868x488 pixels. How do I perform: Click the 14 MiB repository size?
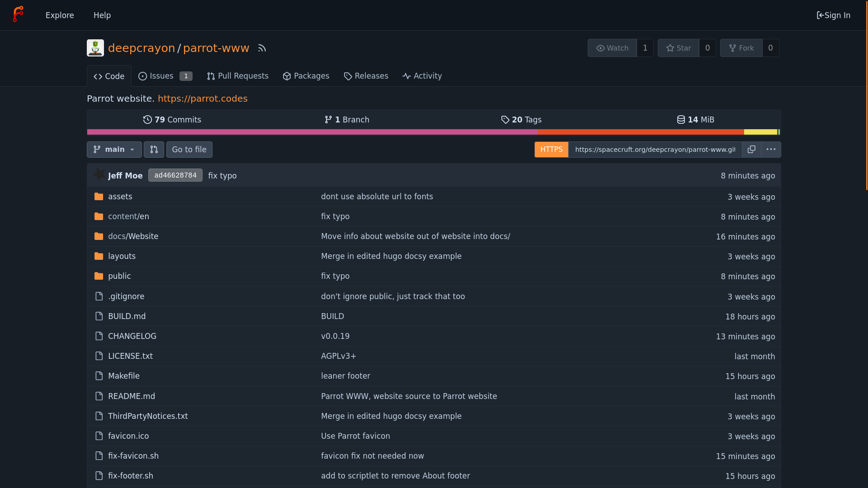tap(695, 120)
